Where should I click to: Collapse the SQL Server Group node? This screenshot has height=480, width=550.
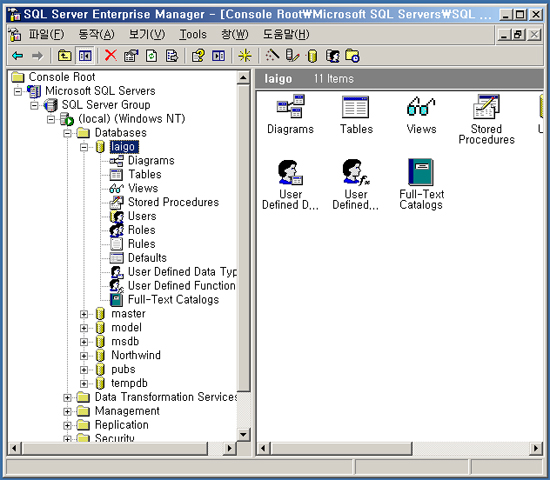click(34, 105)
